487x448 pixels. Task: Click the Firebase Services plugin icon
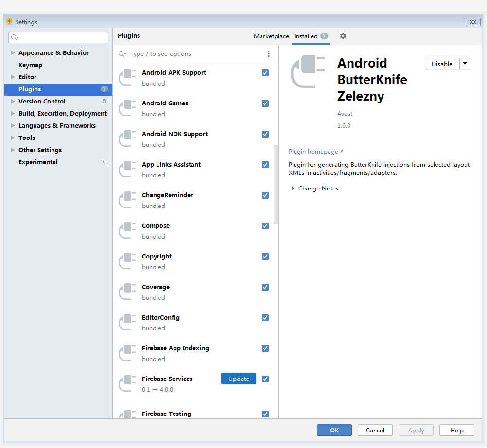point(127,383)
